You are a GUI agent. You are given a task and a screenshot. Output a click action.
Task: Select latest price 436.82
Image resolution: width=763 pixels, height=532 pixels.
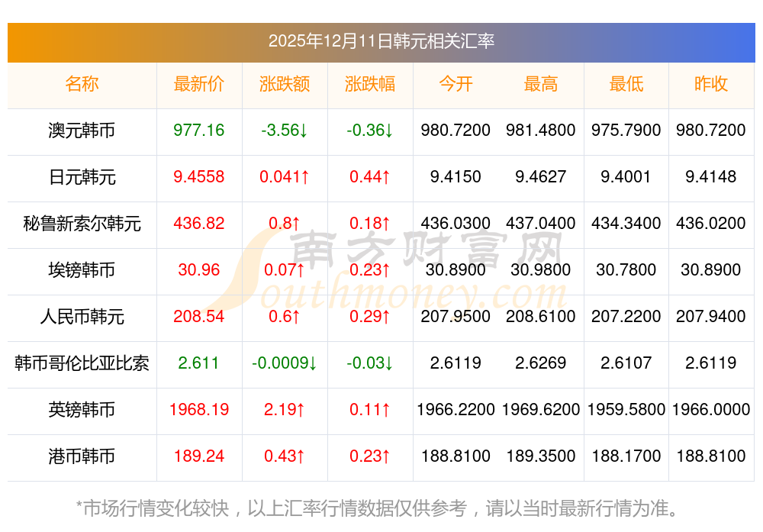(199, 224)
